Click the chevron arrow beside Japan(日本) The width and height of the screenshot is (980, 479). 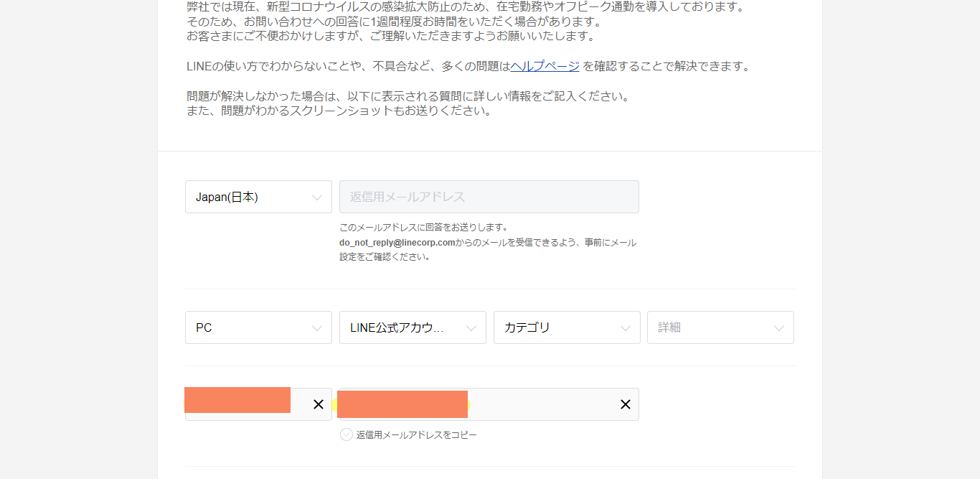[317, 197]
